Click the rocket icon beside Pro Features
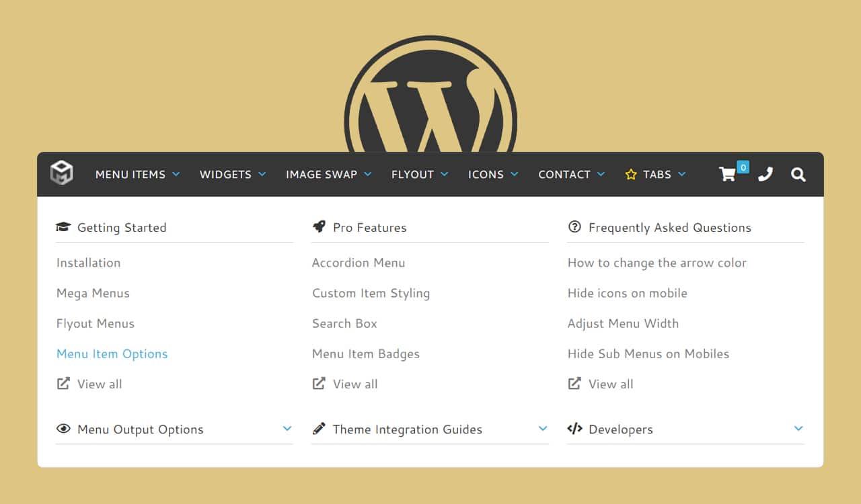This screenshot has height=504, width=861. click(x=319, y=227)
